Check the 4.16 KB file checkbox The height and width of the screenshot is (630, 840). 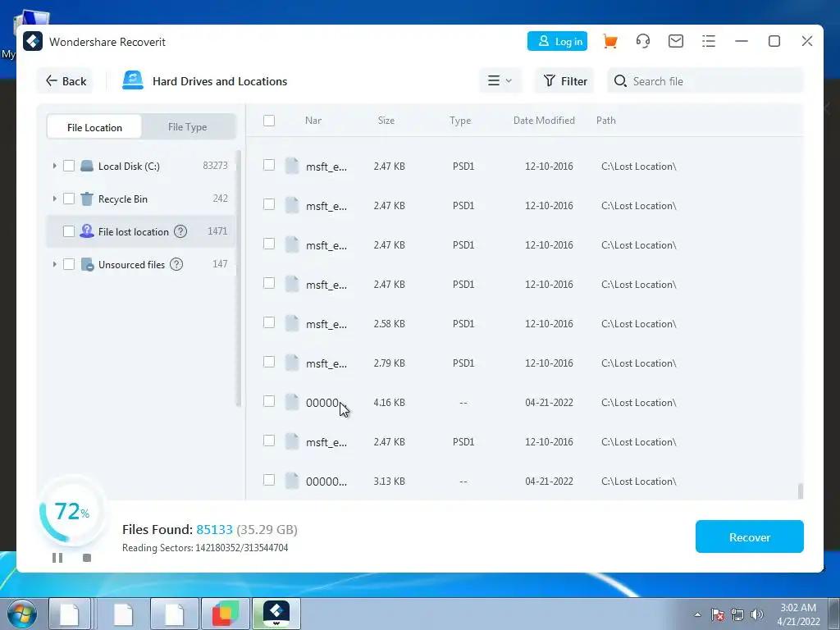[x=269, y=401]
